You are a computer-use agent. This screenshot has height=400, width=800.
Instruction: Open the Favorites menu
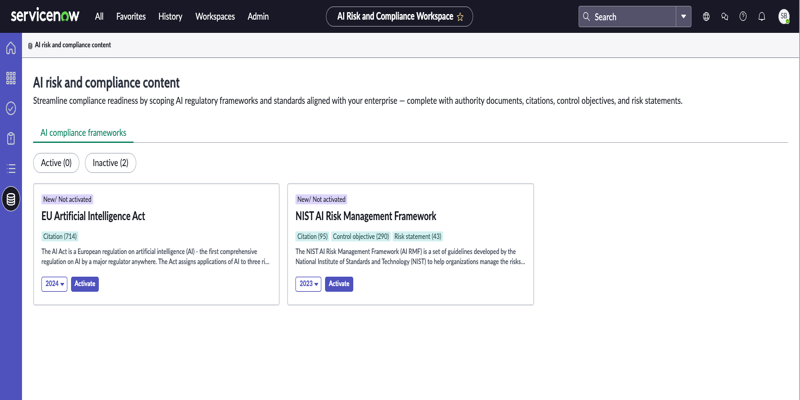[x=131, y=17]
